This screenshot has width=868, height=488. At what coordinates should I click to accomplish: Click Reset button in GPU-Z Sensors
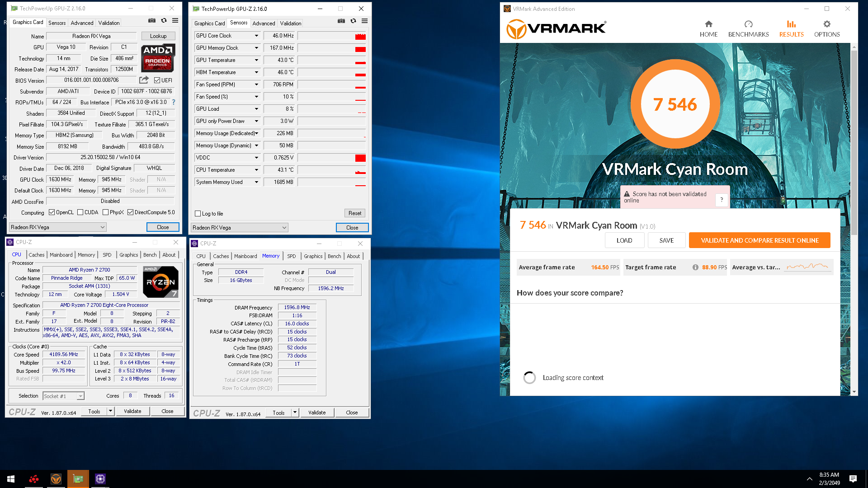355,213
